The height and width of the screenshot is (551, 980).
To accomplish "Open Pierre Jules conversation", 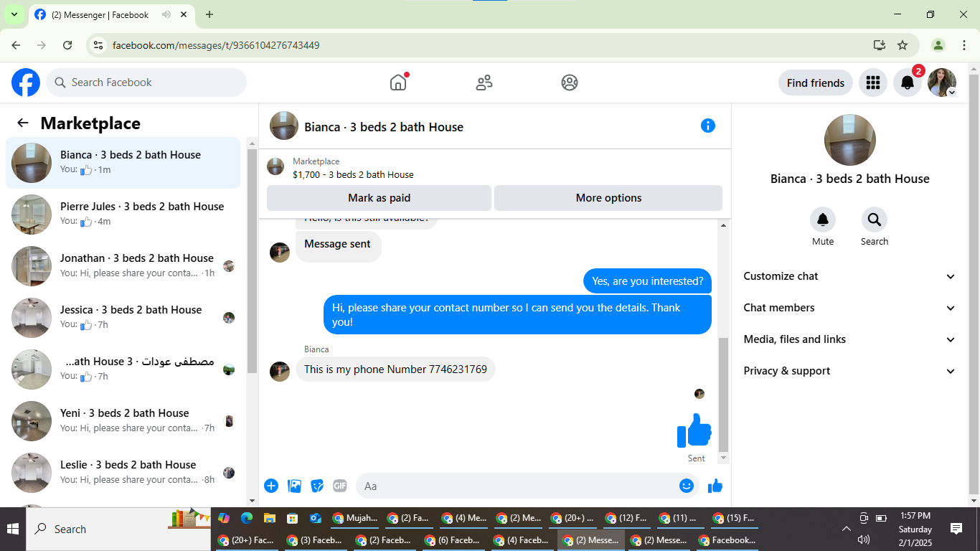I will pyautogui.click(x=123, y=215).
